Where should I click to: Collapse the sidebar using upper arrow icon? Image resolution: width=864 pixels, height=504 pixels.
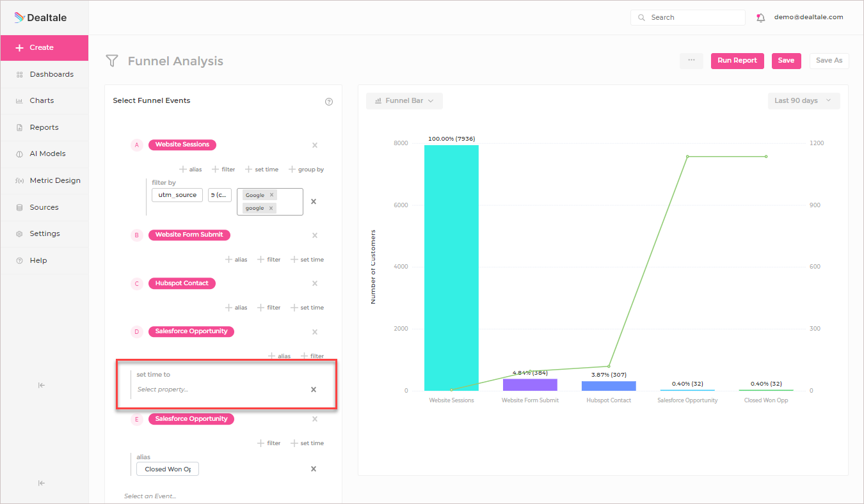(x=41, y=385)
